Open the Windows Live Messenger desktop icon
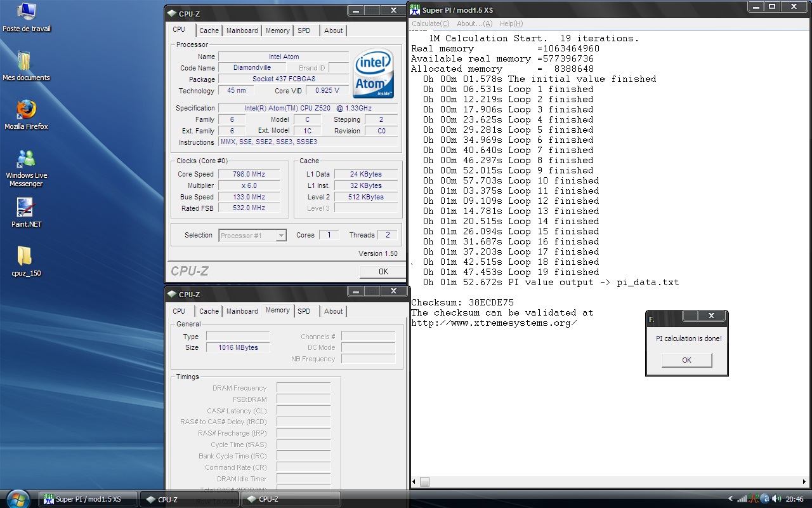This screenshot has height=508, width=812. pos(26,168)
